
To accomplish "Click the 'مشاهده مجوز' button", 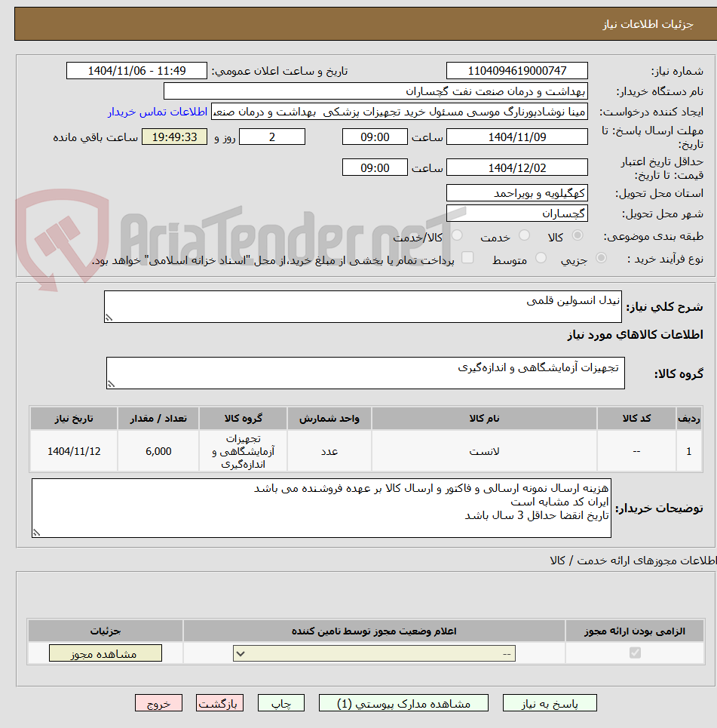I will pyautogui.click(x=106, y=653).
